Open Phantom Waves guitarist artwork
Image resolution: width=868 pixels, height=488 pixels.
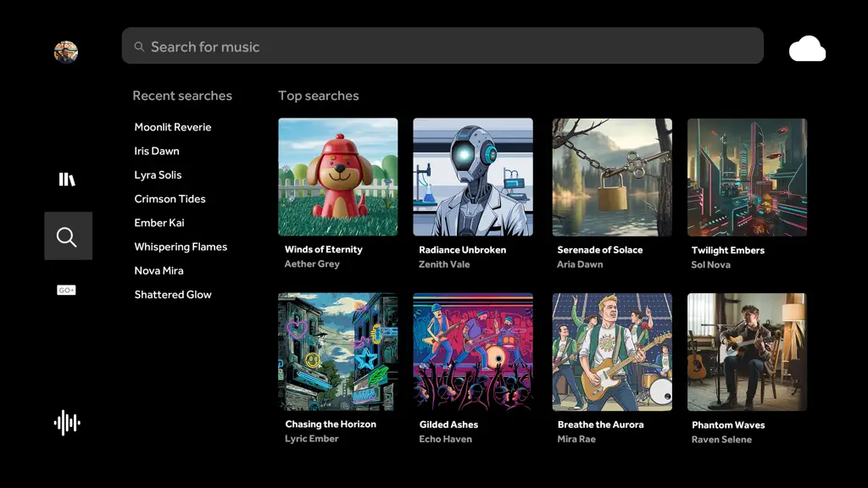pyautogui.click(x=748, y=352)
